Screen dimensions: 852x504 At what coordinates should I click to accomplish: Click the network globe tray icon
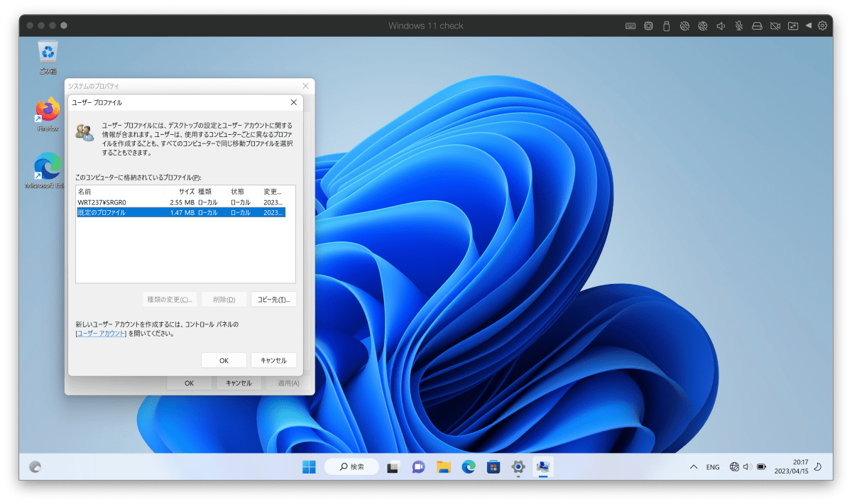(734, 467)
